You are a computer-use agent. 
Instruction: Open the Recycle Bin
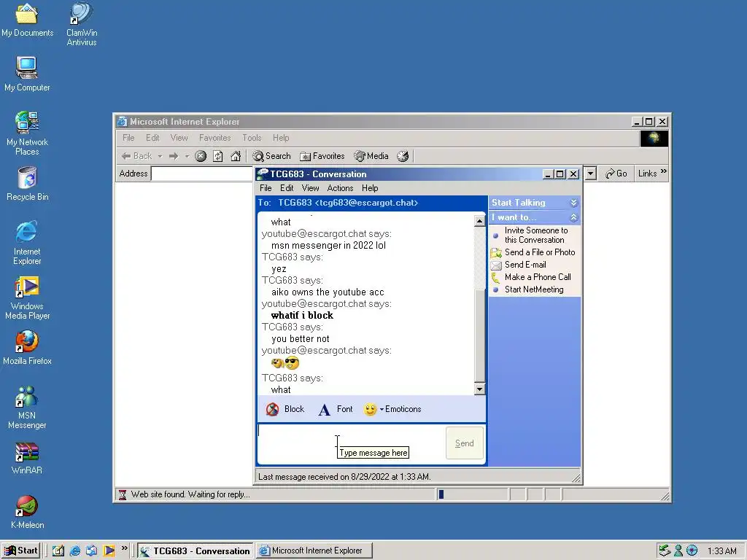[x=27, y=183]
